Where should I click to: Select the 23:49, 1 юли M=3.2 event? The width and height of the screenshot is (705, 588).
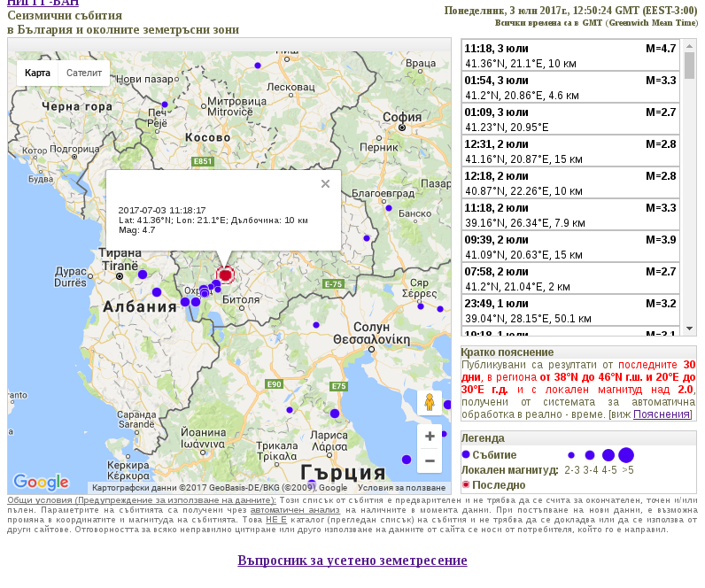[570, 311]
